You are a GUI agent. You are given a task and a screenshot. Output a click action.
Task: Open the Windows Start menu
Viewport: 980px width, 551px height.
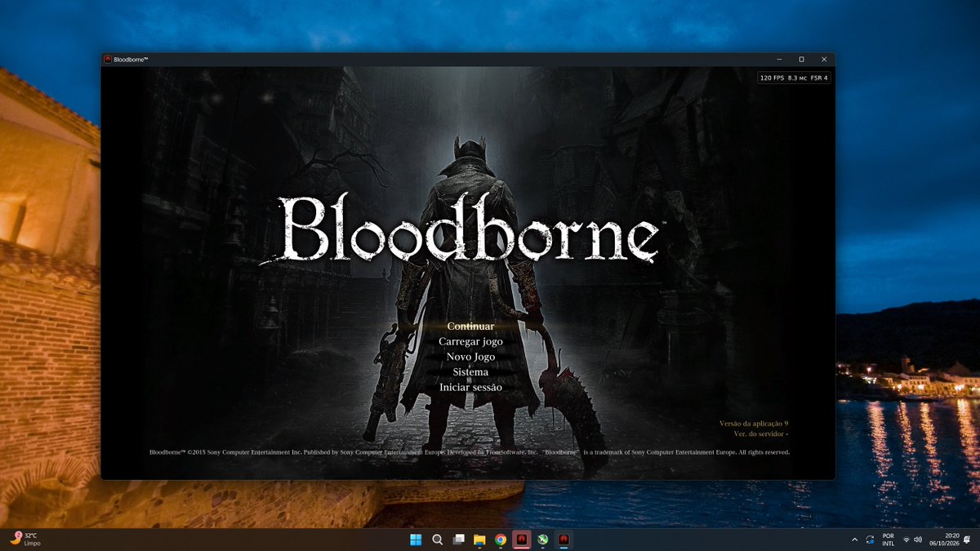point(416,540)
